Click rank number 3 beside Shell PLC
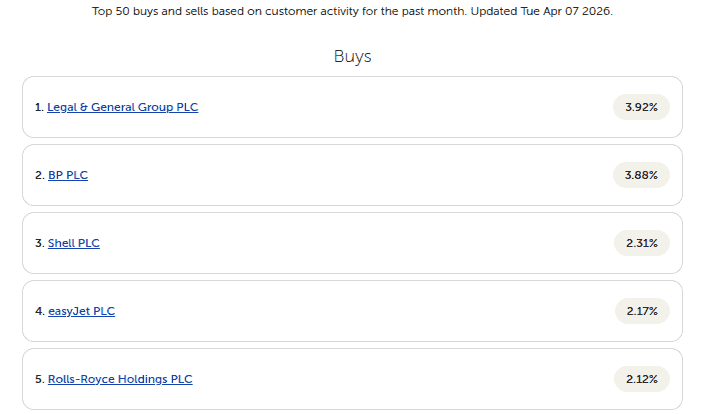The width and height of the screenshot is (704, 414). click(x=39, y=243)
